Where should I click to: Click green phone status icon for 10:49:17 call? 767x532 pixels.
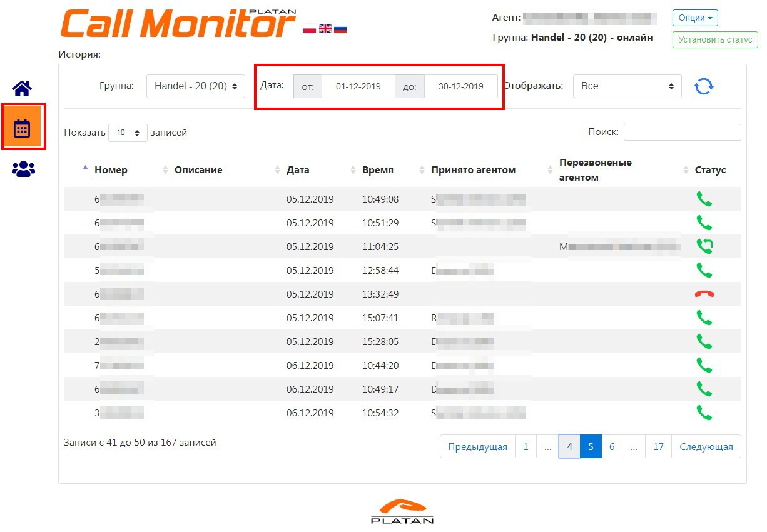pyautogui.click(x=704, y=389)
